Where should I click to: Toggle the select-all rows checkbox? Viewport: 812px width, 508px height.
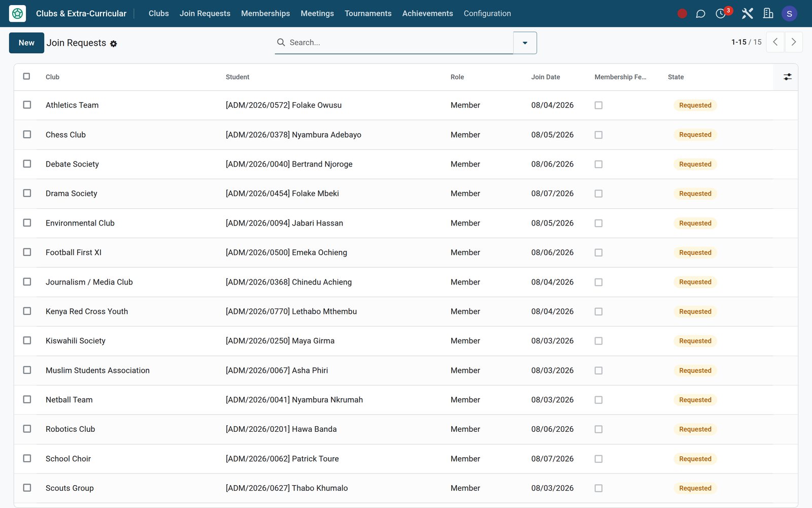point(27,76)
